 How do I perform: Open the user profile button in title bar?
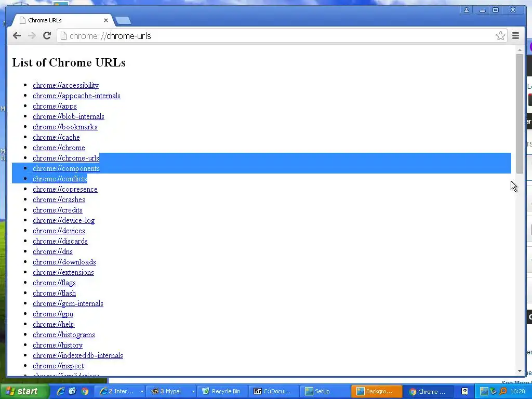[467, 10]
